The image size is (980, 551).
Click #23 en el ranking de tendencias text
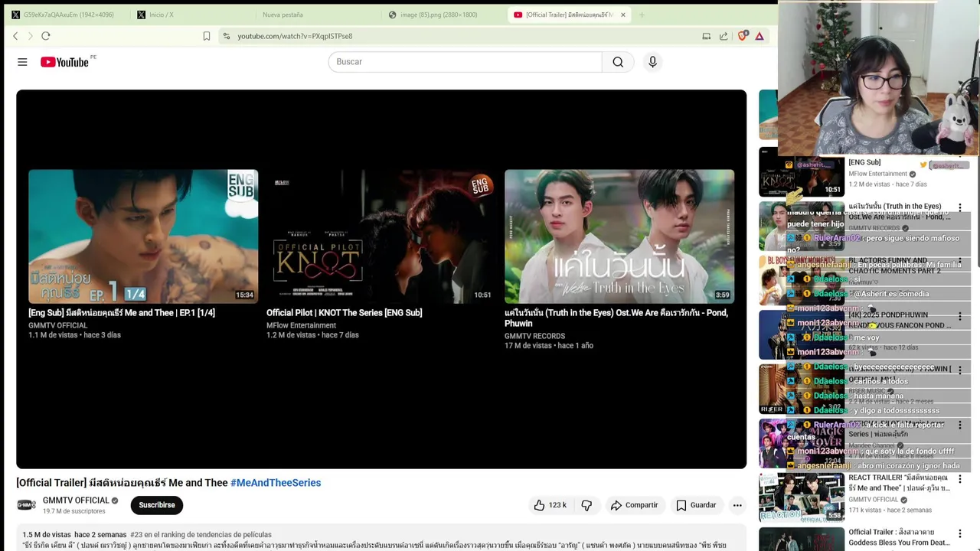(201, 535)
